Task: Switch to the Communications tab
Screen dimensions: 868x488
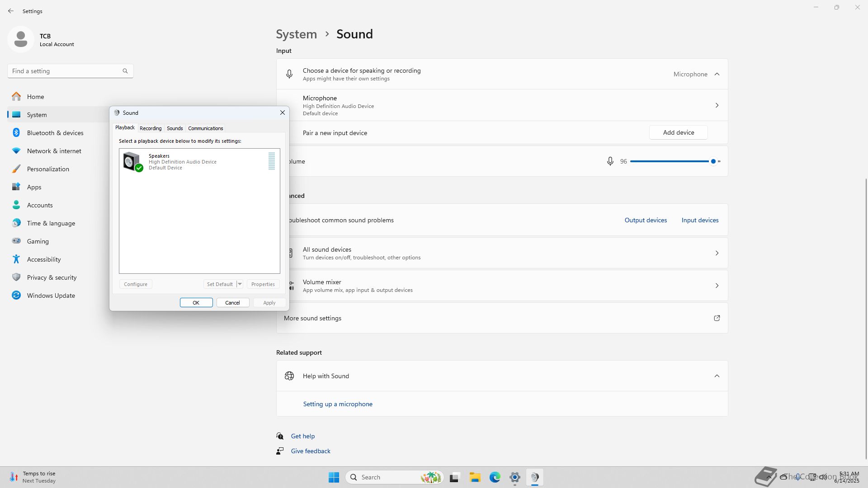Action: 205,128
